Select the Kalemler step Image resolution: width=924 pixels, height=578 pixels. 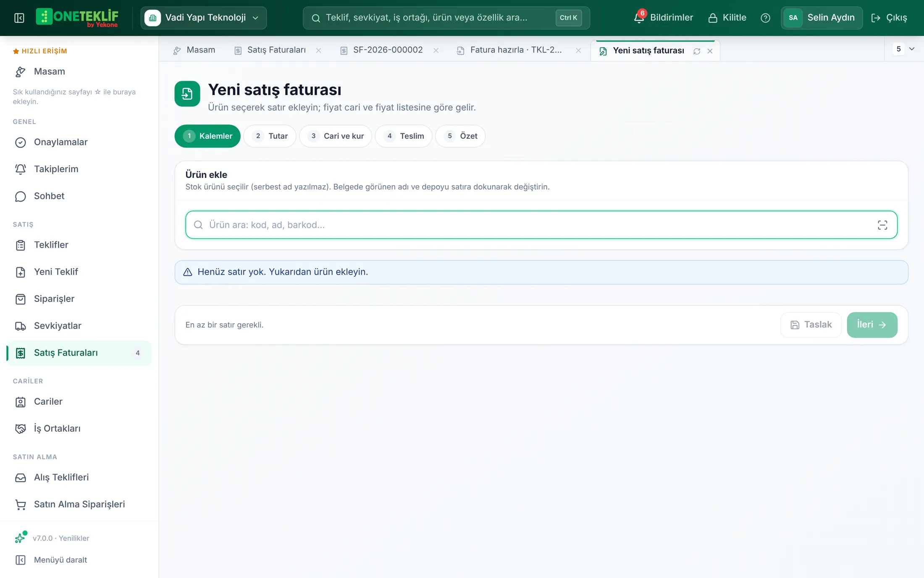click(207, 136)
